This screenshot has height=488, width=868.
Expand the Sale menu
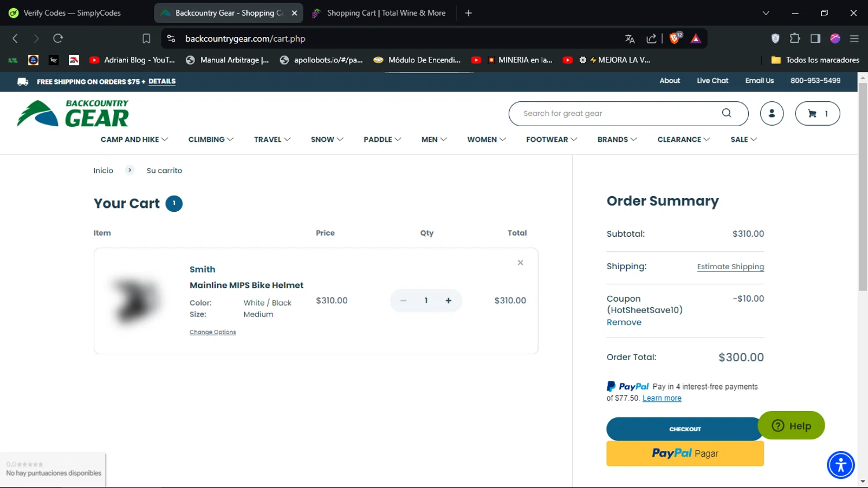coord(744,140)
